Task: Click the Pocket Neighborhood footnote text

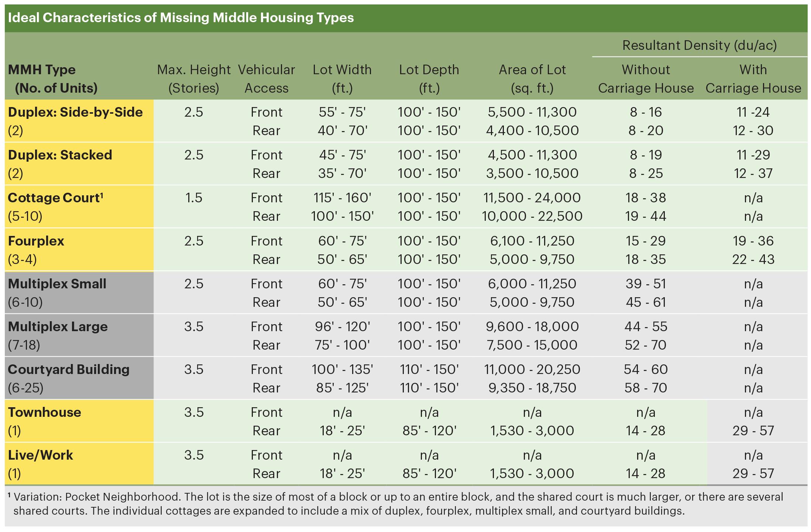Action: point(395,504)
